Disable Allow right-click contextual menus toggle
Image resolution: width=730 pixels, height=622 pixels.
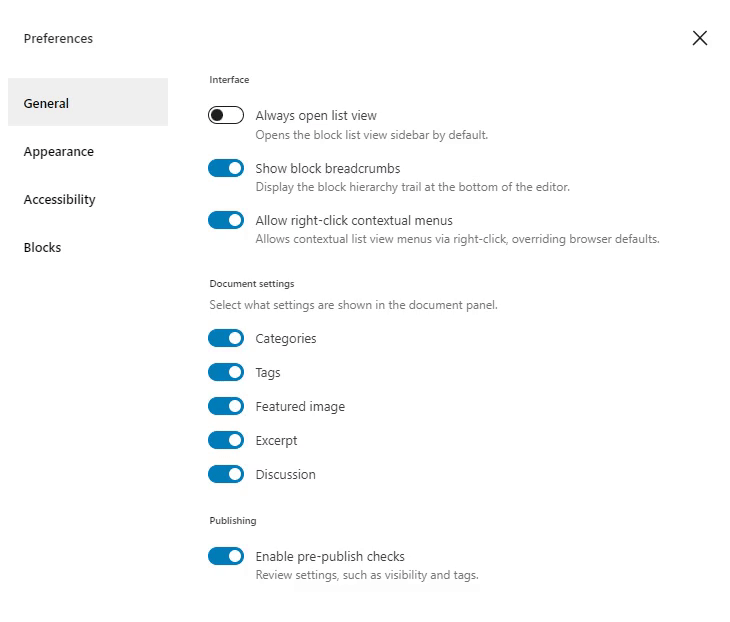(x=226, y=220)
